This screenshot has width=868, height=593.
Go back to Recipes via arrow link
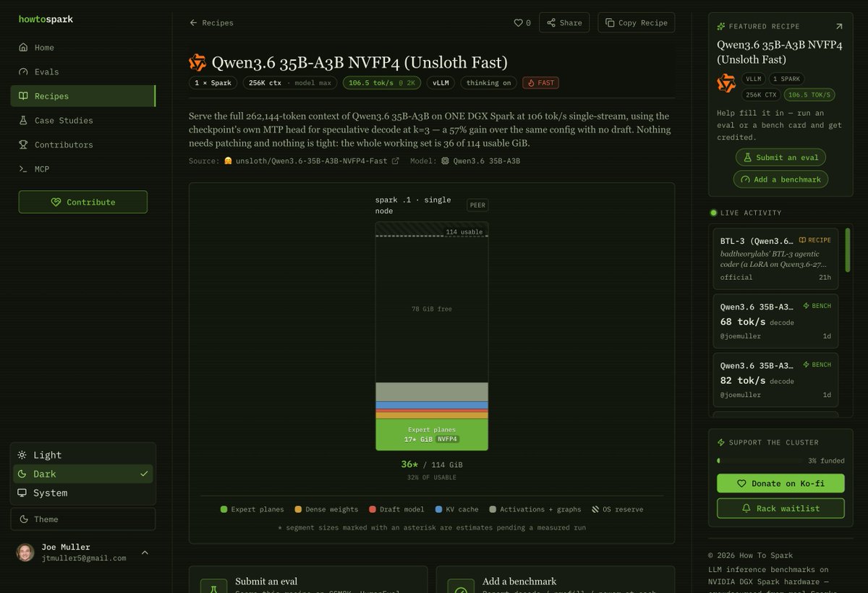211,23
